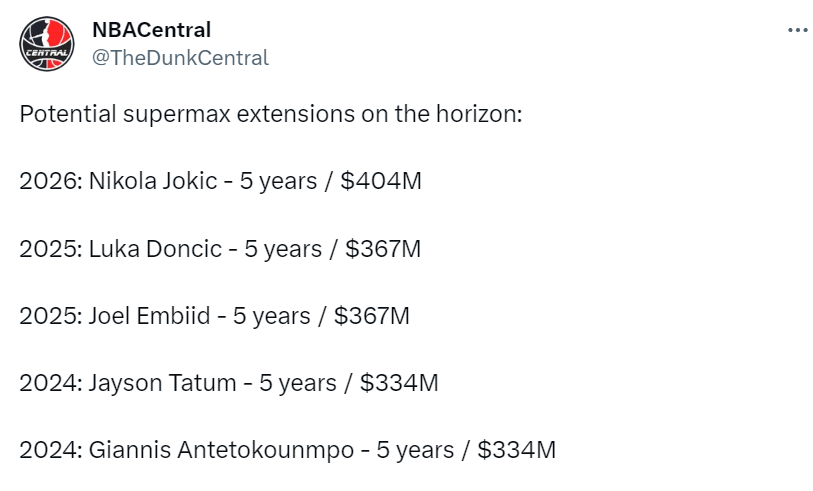Click the name Giannis Antetokounmpo

[x=221, y=450]
